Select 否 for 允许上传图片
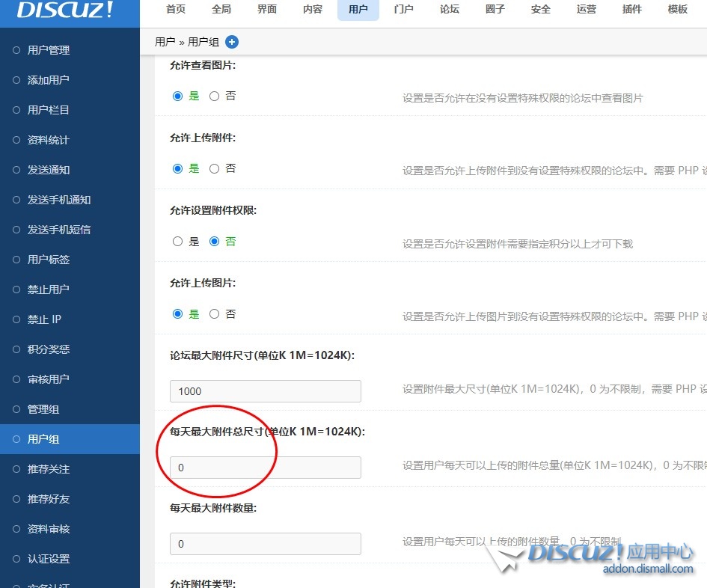The image size is (707, 588). [213, 313]
